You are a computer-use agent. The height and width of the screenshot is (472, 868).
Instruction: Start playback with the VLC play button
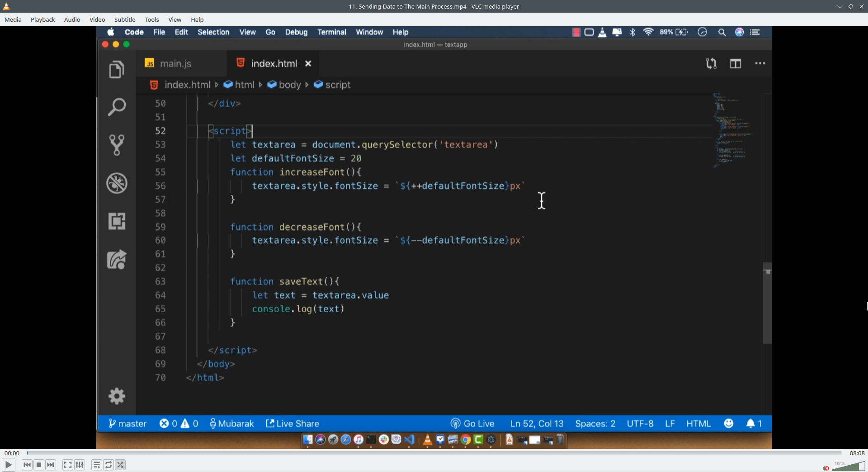(x=8, y=465)
